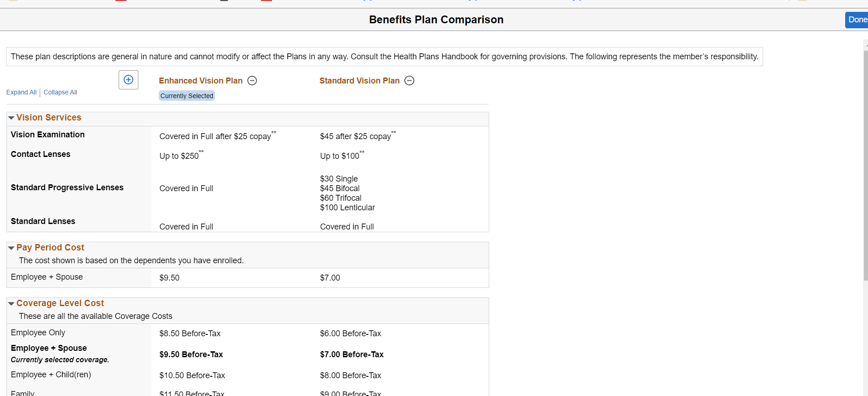Click the Collapse All link
The width and height of the screenshot is (868, 396).
pyautogui.click(x=60, y=92)
